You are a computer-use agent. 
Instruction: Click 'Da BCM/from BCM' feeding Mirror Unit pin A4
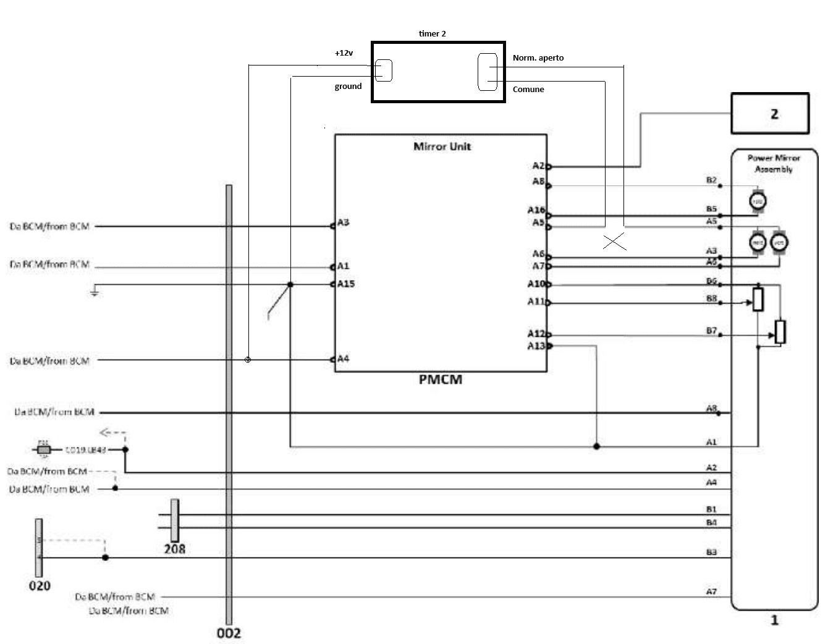(x=49, y=360)
